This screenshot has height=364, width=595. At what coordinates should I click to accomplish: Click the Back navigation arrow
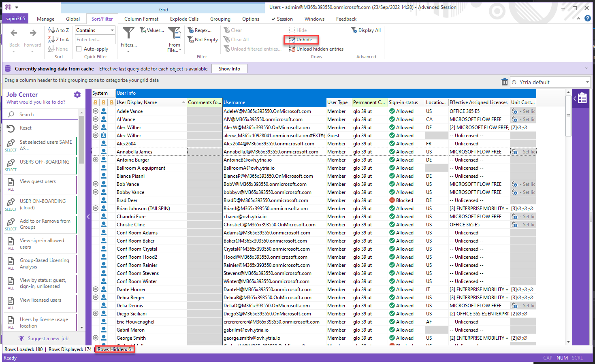(14, 33)
